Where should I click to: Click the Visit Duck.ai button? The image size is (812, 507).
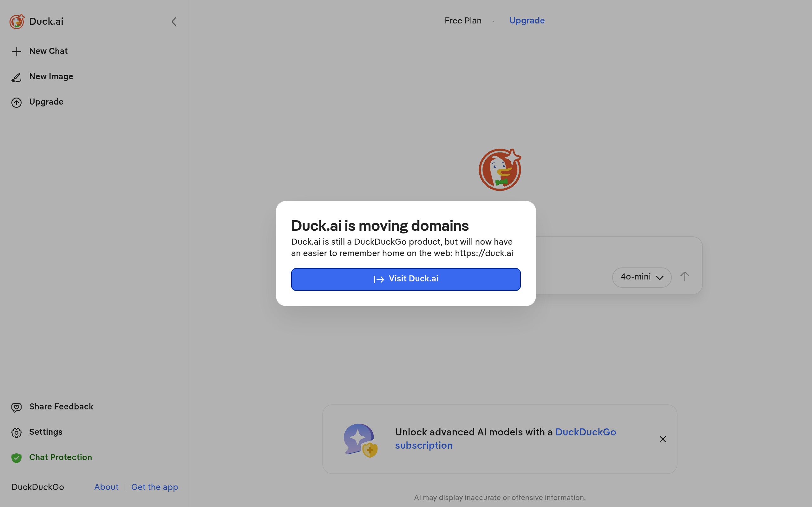click(406, 279)
